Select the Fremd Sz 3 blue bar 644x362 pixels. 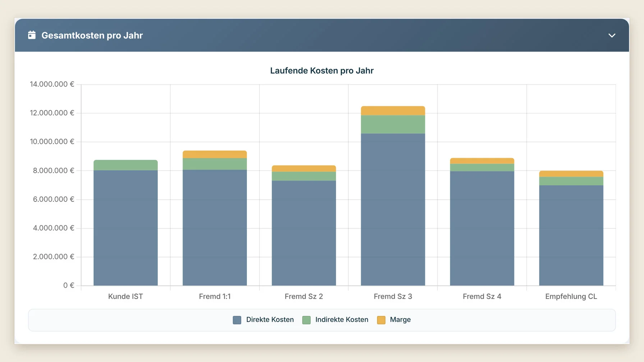click(x=393, y=209)
